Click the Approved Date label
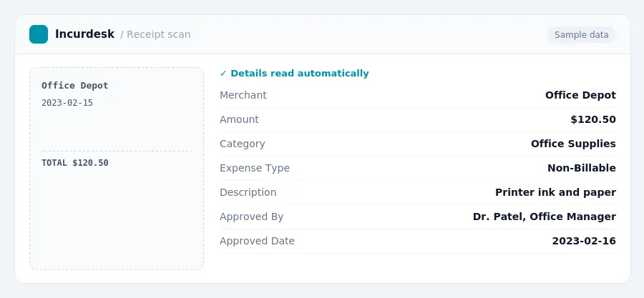The image size is (644, 298). [257, 241]
